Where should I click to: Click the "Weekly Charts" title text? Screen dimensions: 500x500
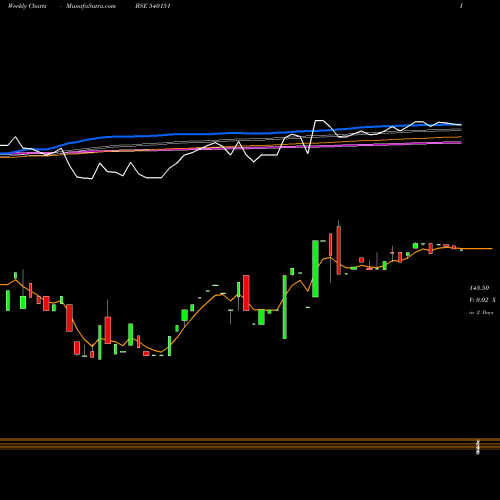tap(27, 6)
